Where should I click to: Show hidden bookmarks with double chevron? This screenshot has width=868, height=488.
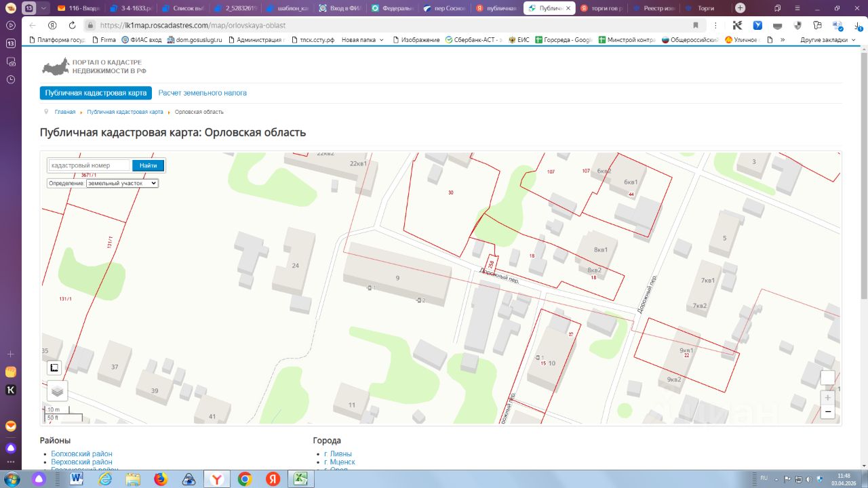[783, 40]
